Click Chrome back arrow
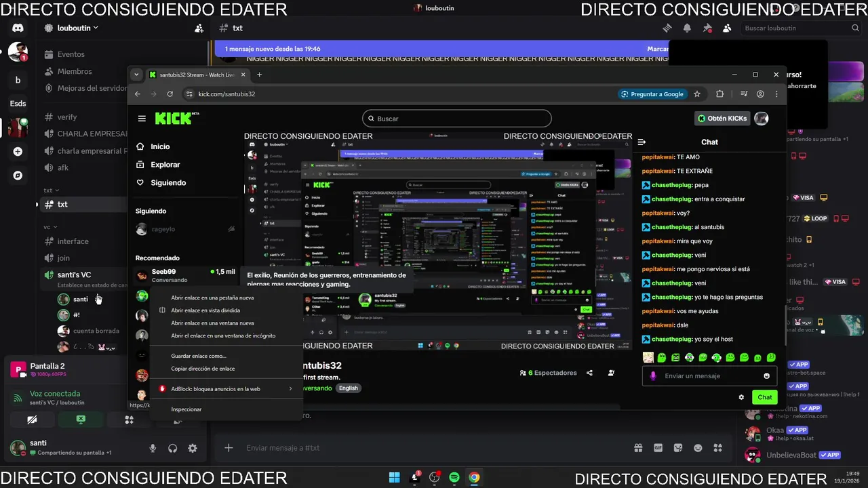 point(138,94)
